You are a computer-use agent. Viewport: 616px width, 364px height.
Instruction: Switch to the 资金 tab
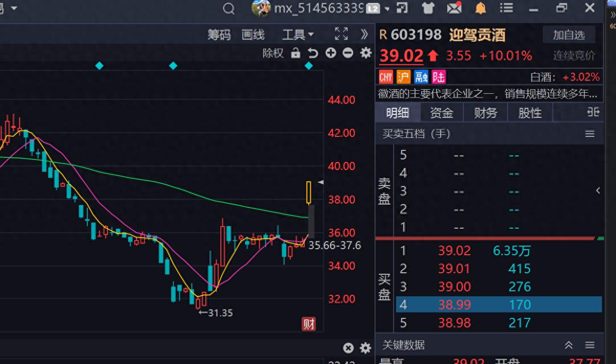442,113
